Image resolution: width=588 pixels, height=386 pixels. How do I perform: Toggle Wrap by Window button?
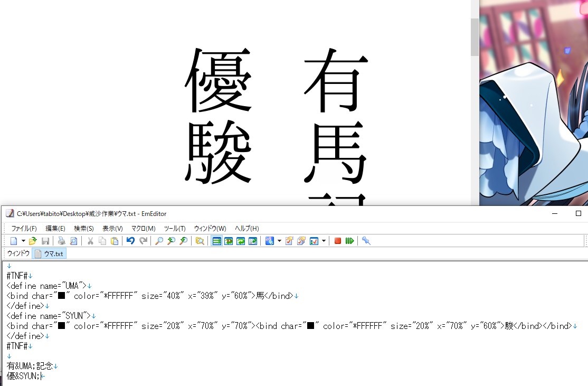click(241, 241)
